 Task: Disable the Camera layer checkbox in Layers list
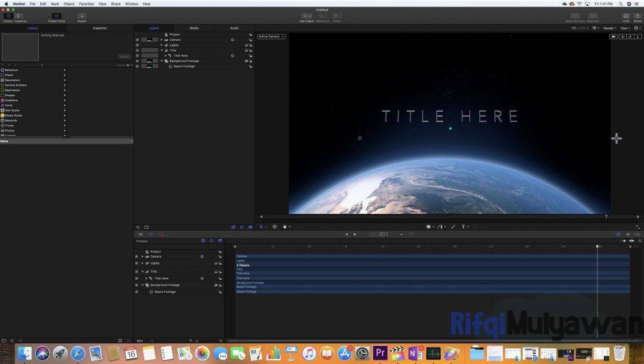coord(137,40)
